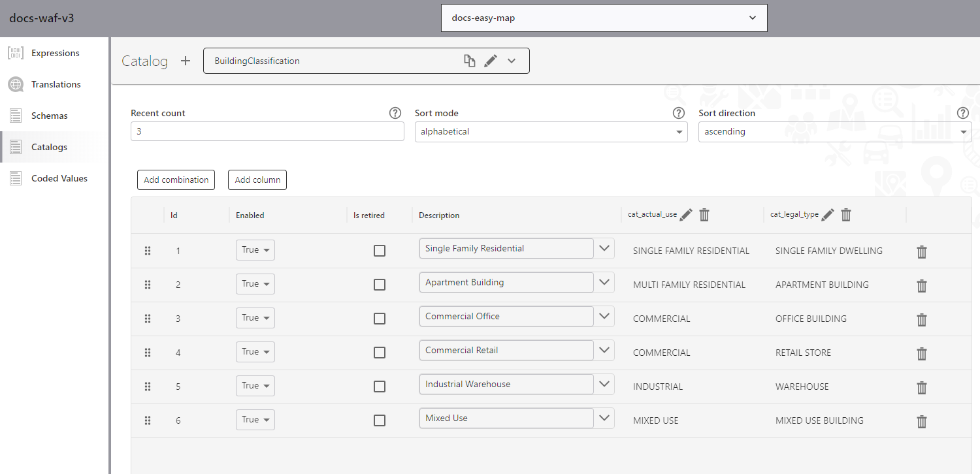The height and width of the screenshot is (474, 980).
Task: Expand Description dropdown for Mixed Use
Action: point(604,419)
